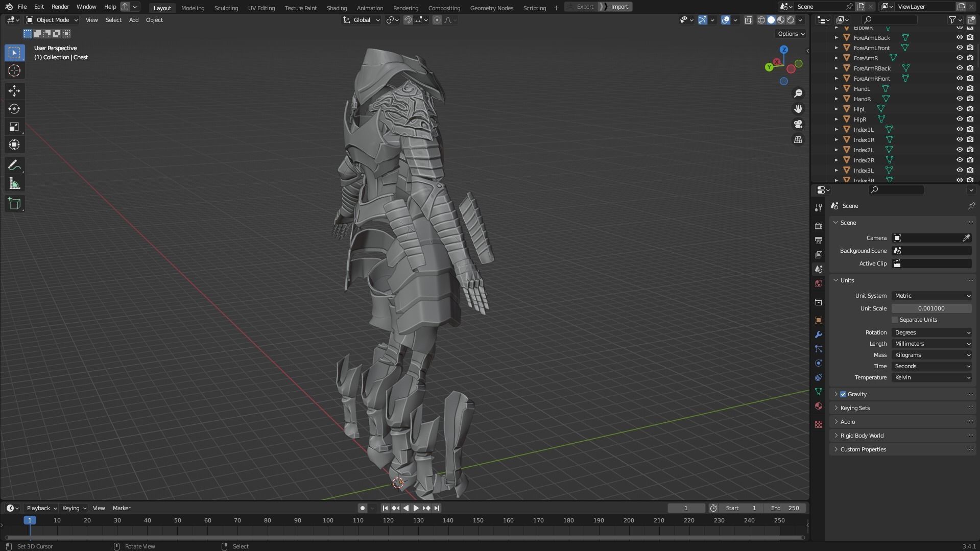Select the Rotate tool
Image resolution: width=980 pixels, height=551 pixels.
(14, 109)
